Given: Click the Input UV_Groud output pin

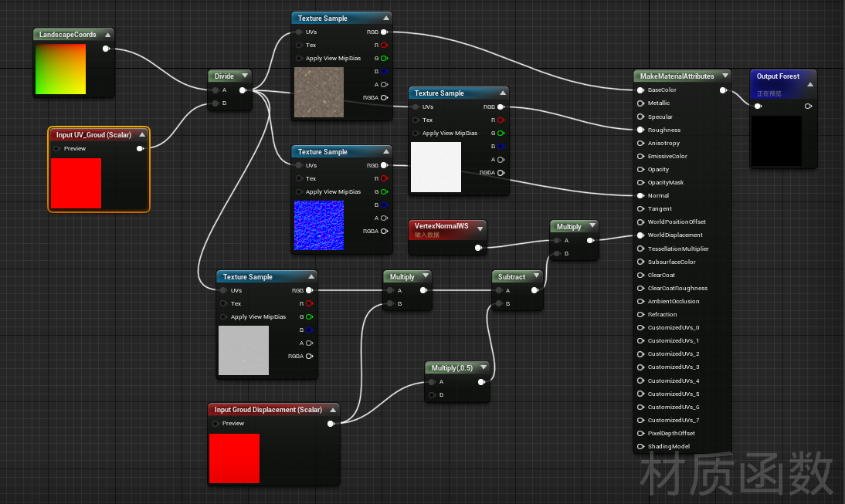Looking at the screenshot, I should (x=140, y=149).
